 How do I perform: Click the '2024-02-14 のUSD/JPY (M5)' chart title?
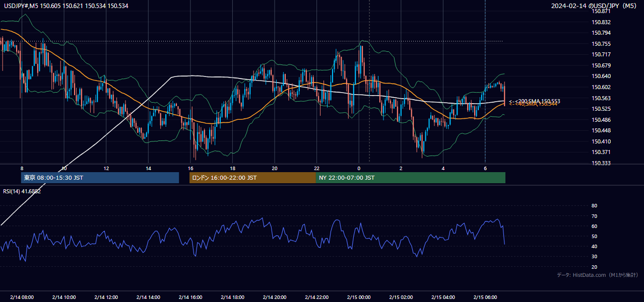[595, 6]
